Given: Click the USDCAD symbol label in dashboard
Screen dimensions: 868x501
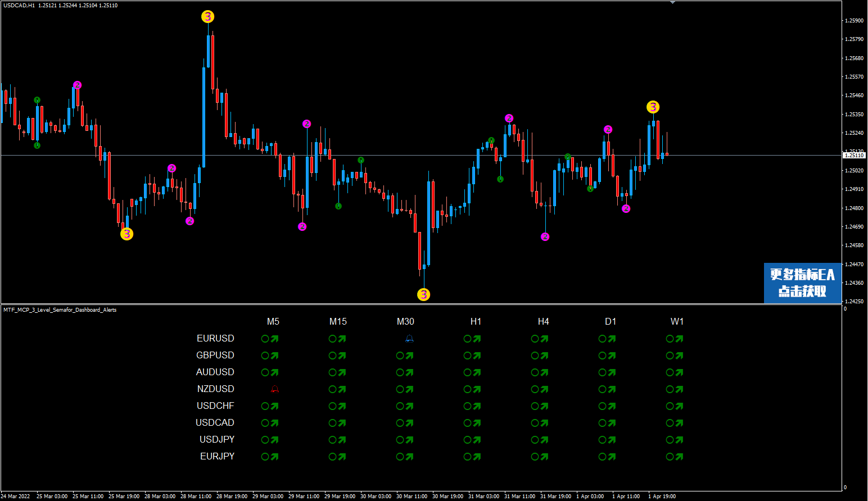Looking at the screenshot, I should [215, 423].
